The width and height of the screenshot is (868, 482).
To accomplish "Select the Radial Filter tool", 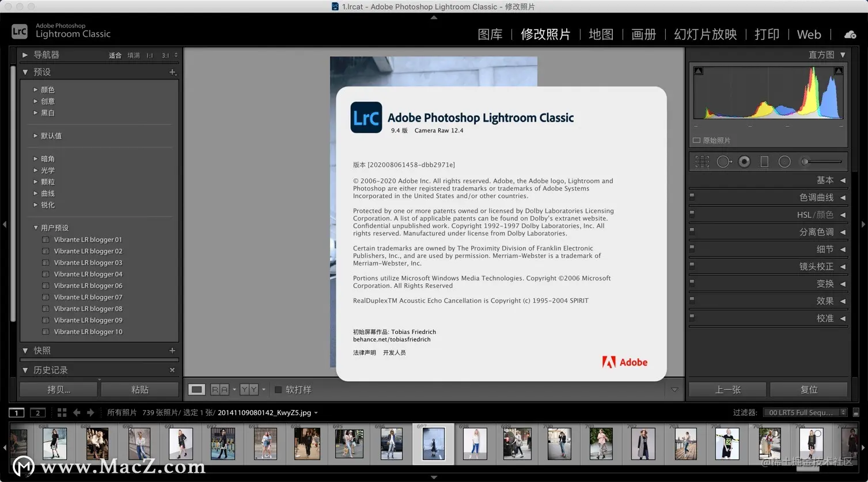I will pos(784,162).
